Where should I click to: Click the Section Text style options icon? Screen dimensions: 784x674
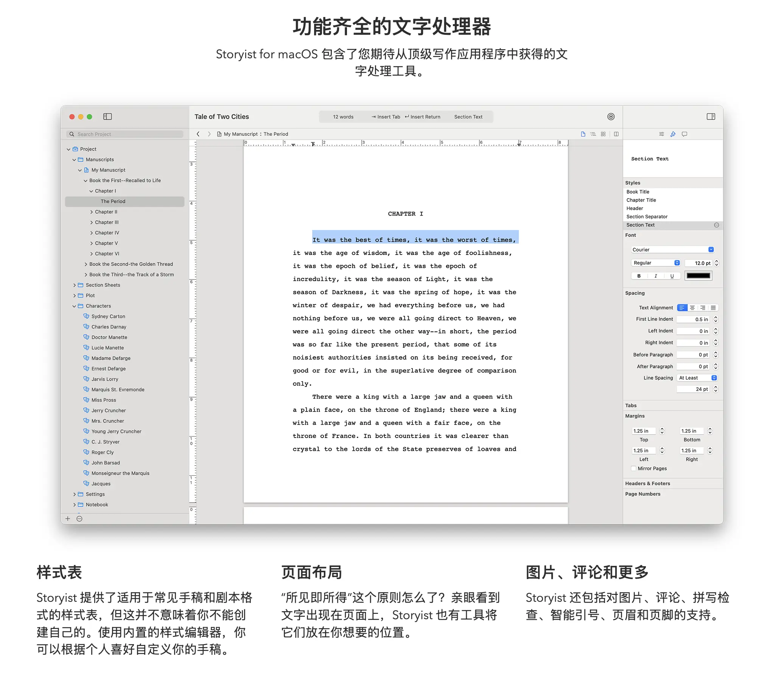click(x=716, y=225)
